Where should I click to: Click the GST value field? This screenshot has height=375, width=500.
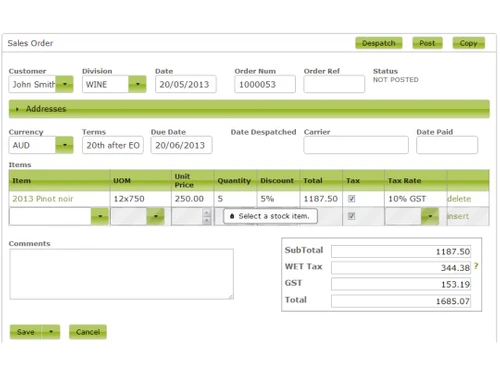[401, 284]
